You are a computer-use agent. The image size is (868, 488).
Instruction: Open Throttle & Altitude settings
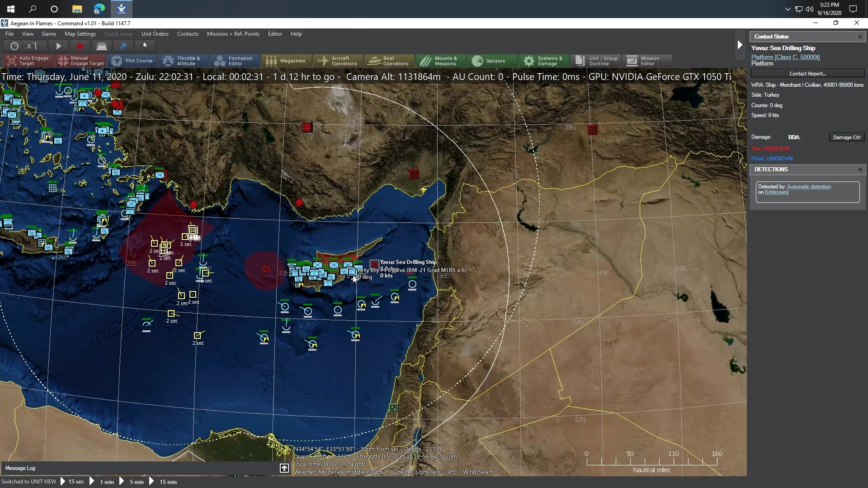(184, 61)
